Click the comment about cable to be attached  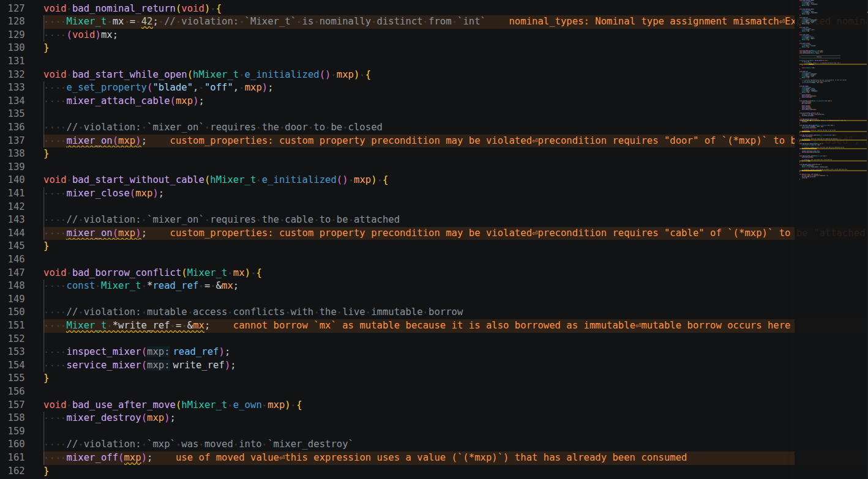tap(233, 220)
